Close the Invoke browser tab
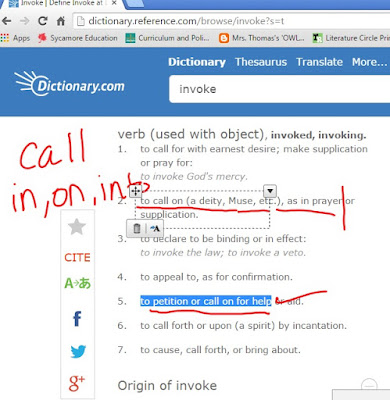This screenshot has height=400, width=390. 114,3
